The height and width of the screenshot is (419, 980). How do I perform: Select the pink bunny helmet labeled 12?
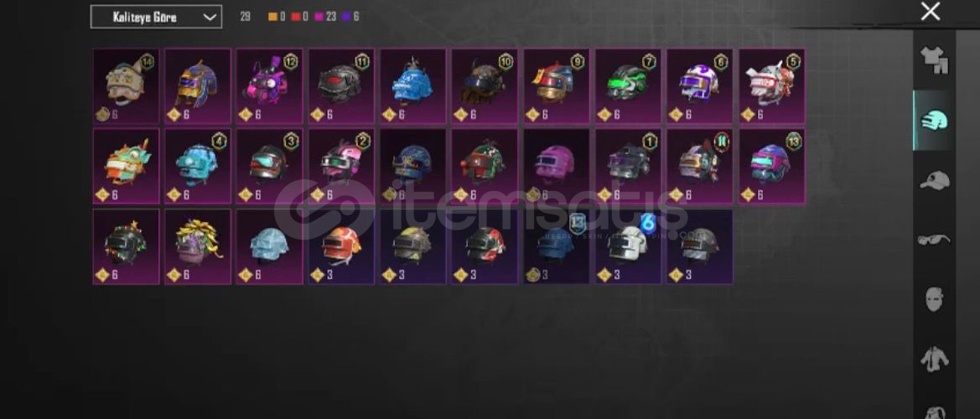pyautogui.click(x=269, y=86)
